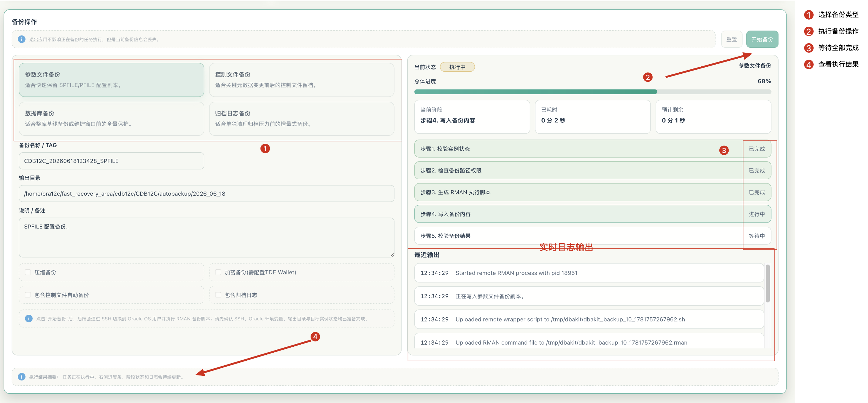Focus the 备份名称 / TAG input field
868x403 pixels.
pyautogui.click(x=112, y=161)
